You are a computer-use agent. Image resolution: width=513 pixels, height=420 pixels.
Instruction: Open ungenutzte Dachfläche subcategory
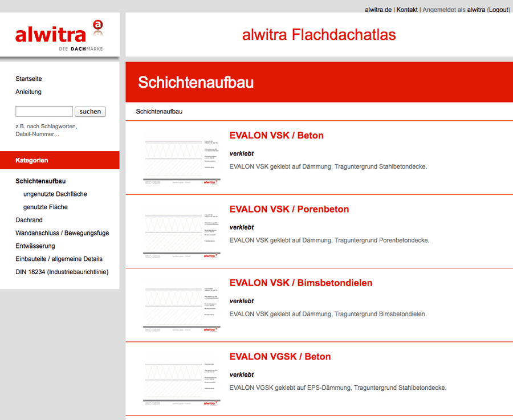55,194
